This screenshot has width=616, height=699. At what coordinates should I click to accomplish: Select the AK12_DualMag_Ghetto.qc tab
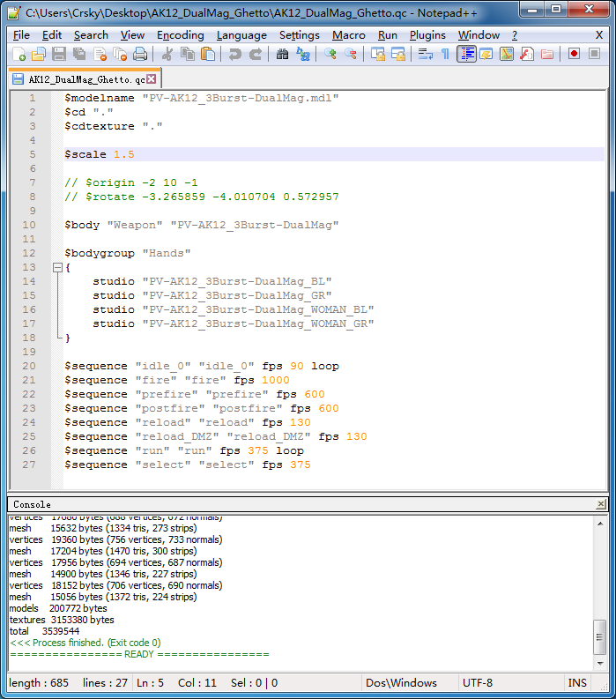click(85, 79)
